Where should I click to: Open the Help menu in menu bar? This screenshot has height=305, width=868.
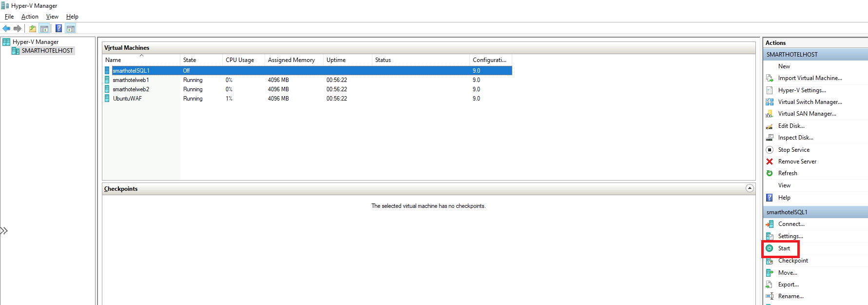tap(72, 17)
